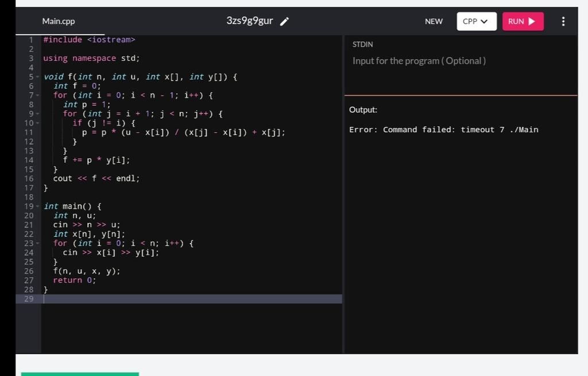Click the green button below the editor
588x376 pixels.
click(80, 374)
